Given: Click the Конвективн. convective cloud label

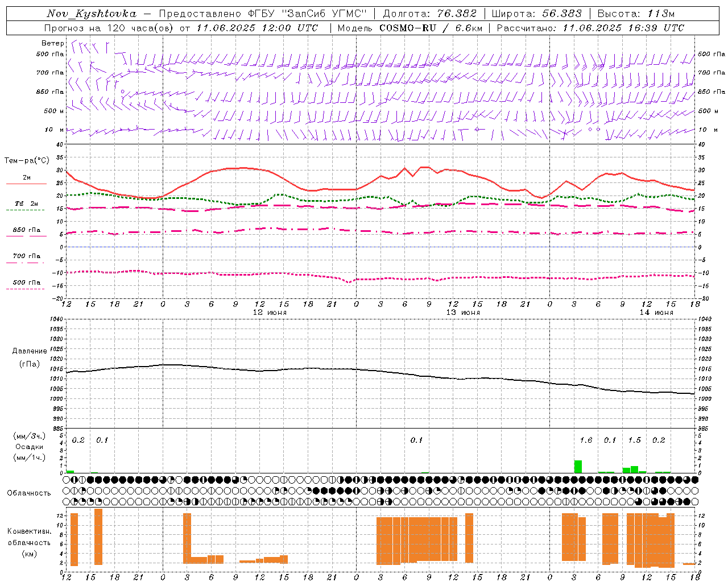Looking at the screenshot, I should tap(30, 531).
